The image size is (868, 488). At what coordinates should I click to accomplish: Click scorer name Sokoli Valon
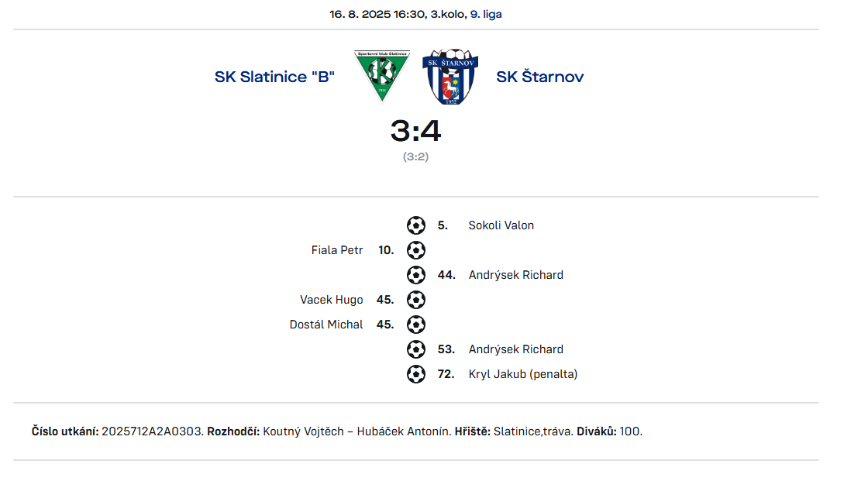pyautogui.click(x=501, y=225)
